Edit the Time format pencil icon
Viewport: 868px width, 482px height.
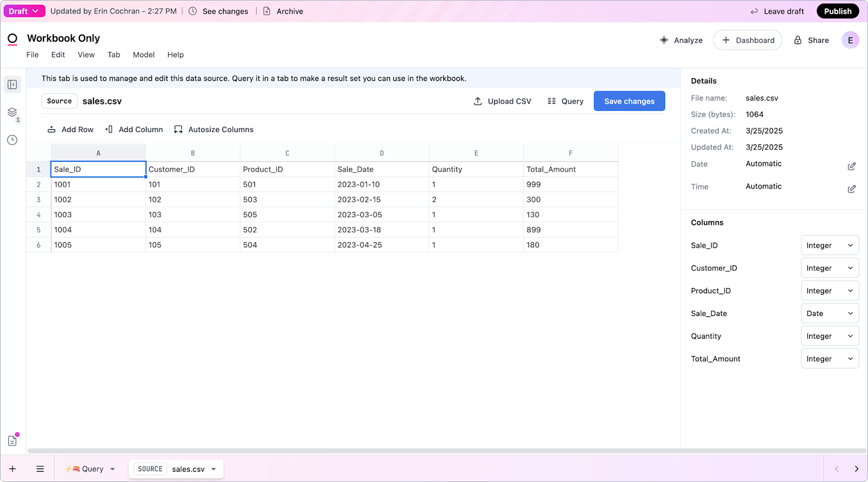click(852, 189)
